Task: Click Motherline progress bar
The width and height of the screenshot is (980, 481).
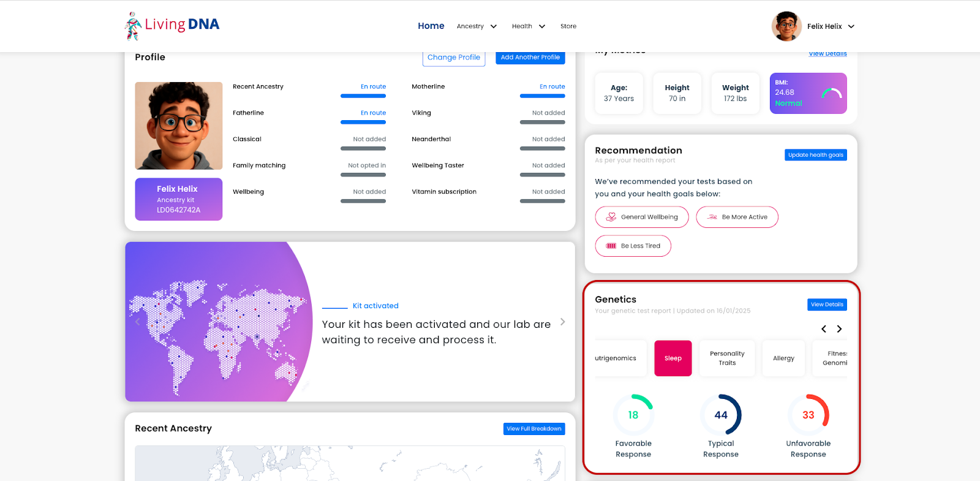Action: pyautogui.click(x=543, y=96)
